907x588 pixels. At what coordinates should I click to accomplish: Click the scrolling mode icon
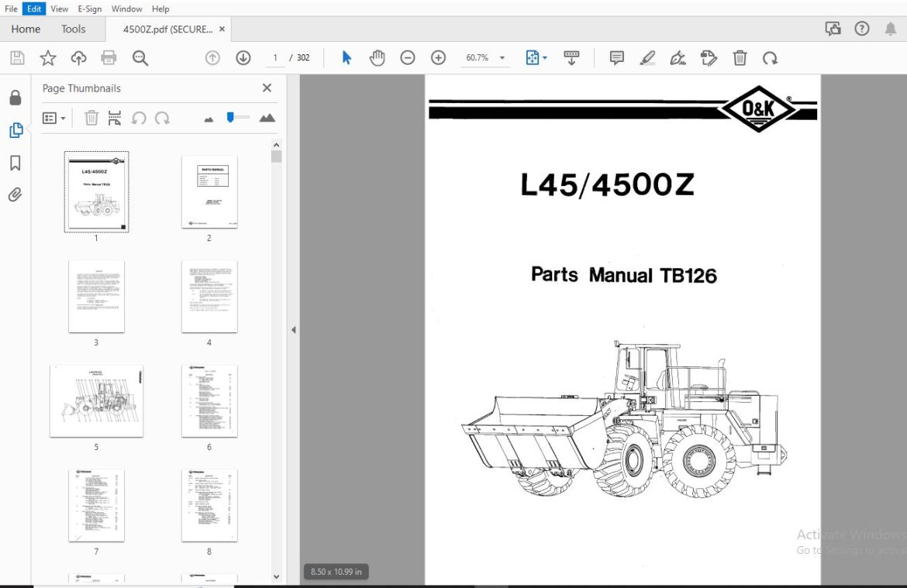[571, 58]
